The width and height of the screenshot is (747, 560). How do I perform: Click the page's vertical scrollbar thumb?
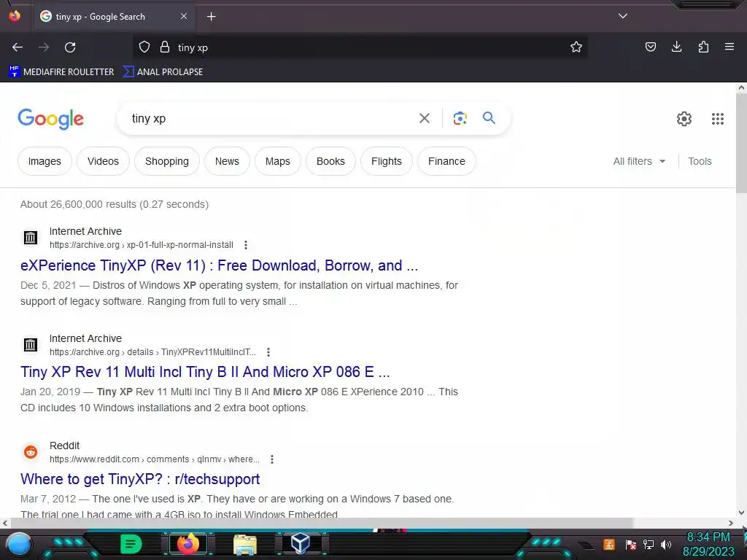tap(741, 143)
